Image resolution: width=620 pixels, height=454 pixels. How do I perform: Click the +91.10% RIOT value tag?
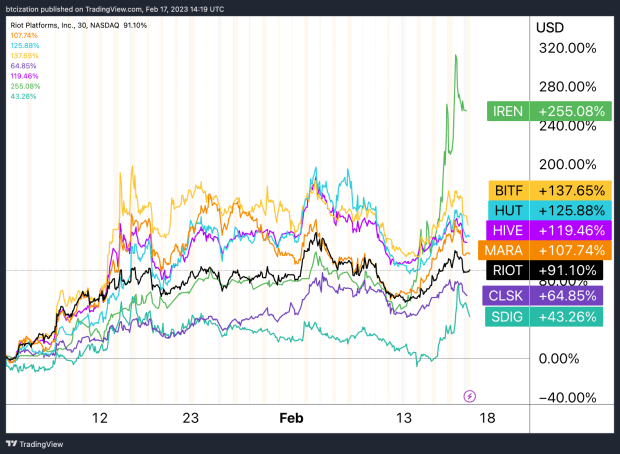point(570,269)
